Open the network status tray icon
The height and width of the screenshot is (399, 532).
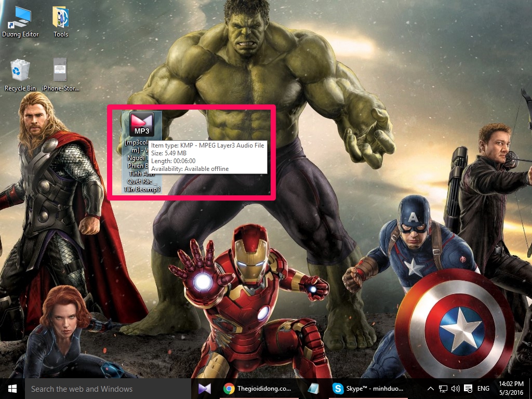coord(443,389)
